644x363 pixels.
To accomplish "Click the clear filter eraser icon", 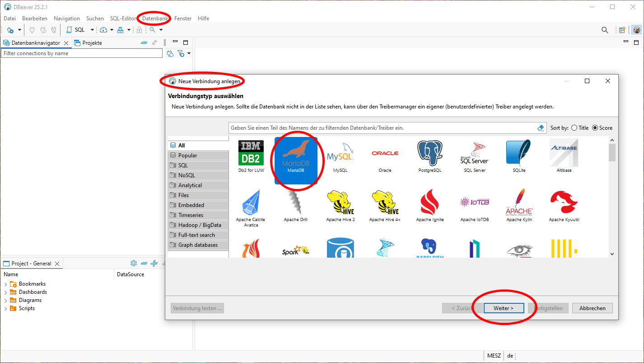I will click(x=541, y=128).
